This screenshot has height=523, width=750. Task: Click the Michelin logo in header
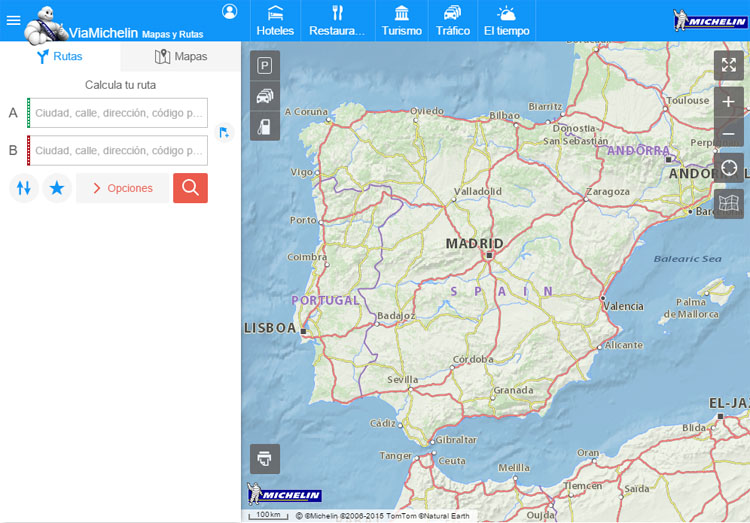[x=710, y=21]
